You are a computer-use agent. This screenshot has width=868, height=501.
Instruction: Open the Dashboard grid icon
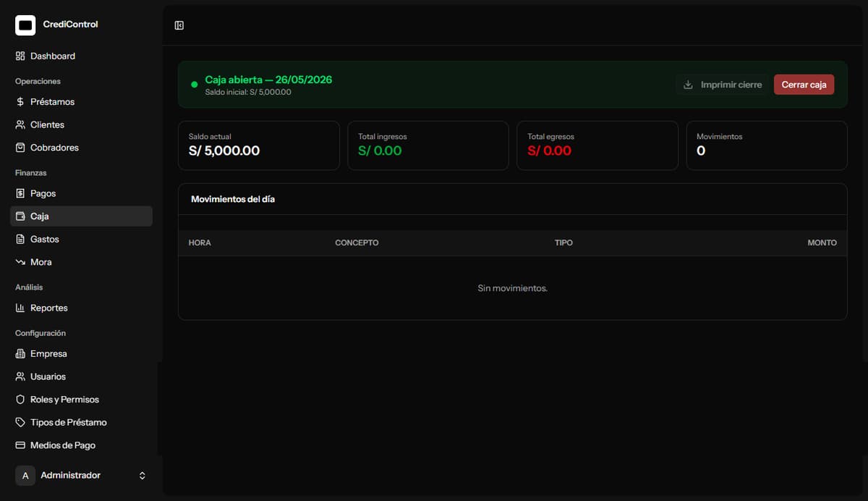[20, 56]
